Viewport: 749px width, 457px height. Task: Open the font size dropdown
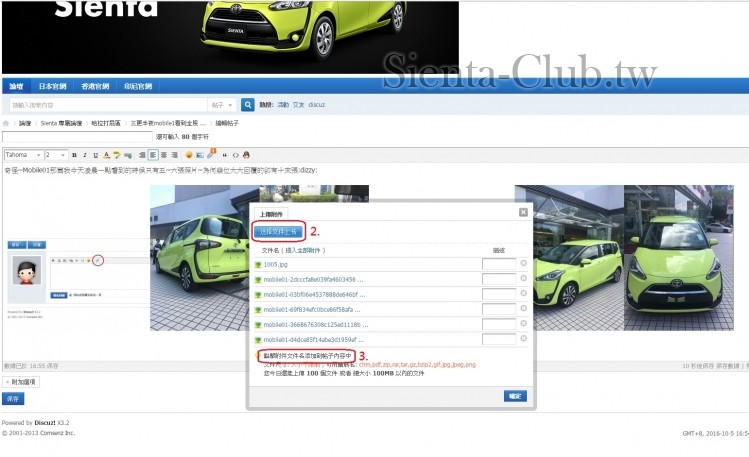[x=56, y=155]
